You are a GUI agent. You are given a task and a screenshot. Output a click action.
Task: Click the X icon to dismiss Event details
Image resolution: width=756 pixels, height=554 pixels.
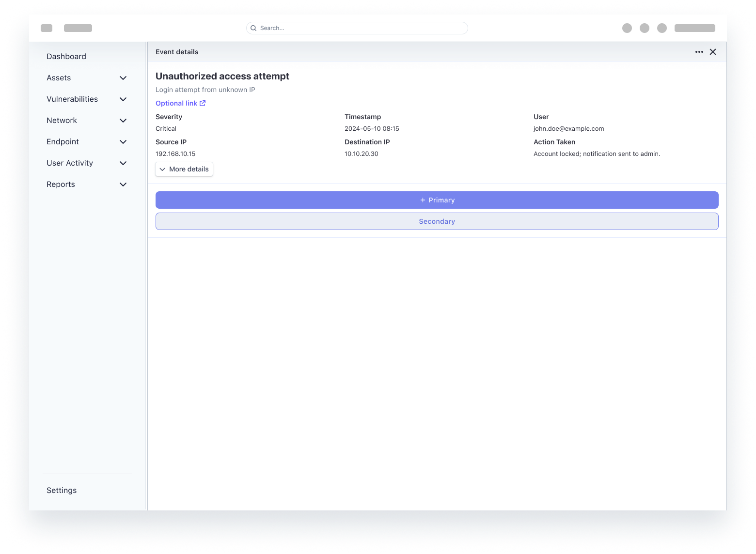[713, 52]
